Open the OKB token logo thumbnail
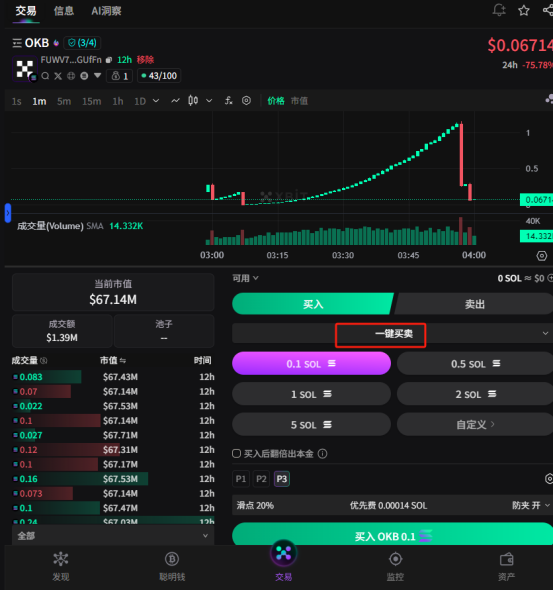The height and width of the screenshot is (590, 554). 24,68
